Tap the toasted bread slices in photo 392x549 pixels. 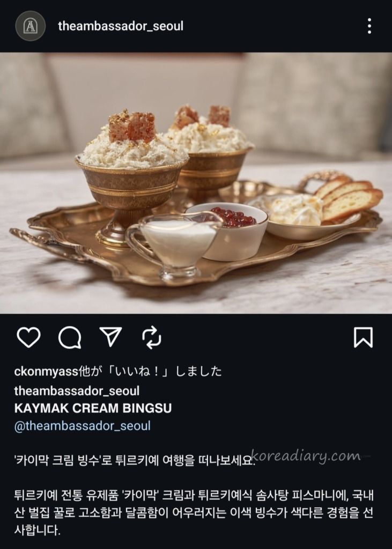[x=348, y=198]
